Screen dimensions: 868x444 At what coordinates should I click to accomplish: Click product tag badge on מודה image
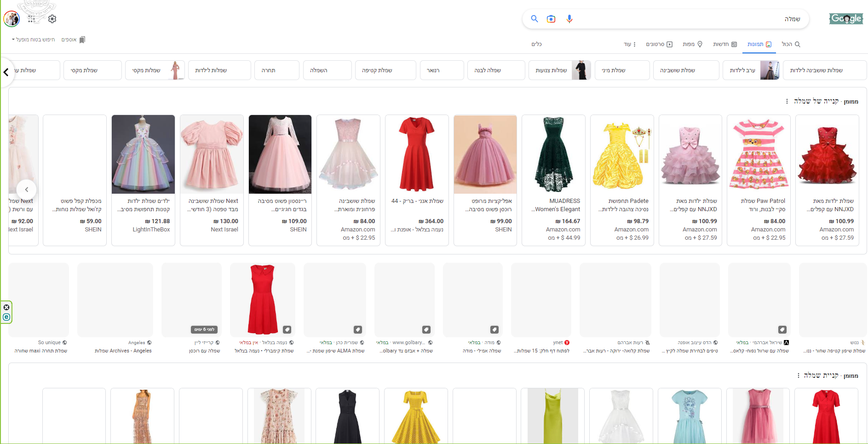tap(494, 329)
